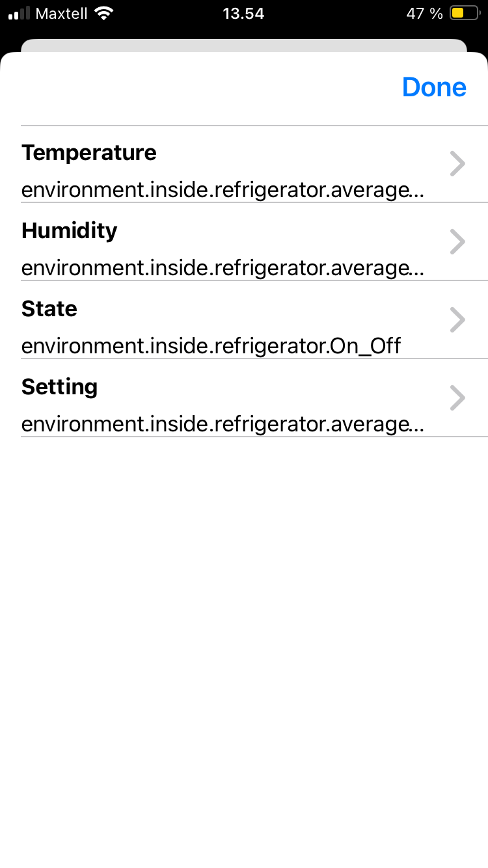Open the Setting entry title

[60, 387]
